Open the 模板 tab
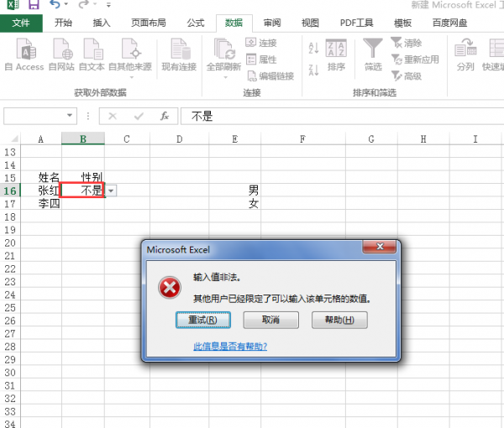Image resolution: width=504 pixels, height=428 pixels. coord(402,23)
